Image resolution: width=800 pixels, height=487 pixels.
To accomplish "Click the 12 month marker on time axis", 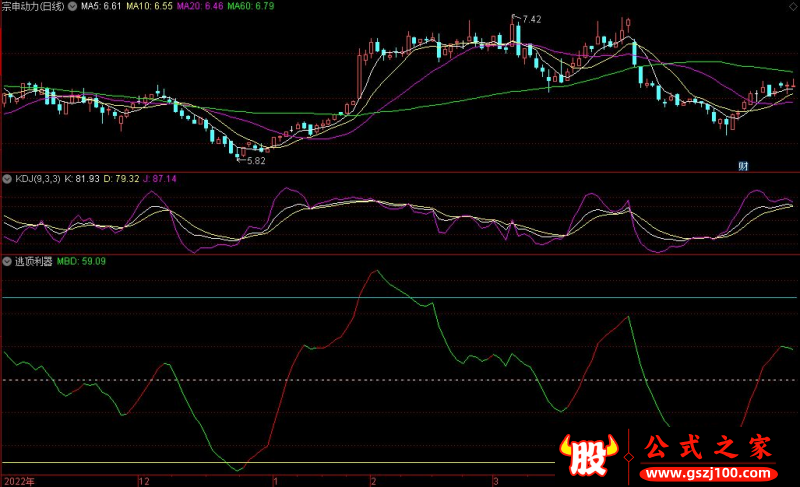I will 144,480.
